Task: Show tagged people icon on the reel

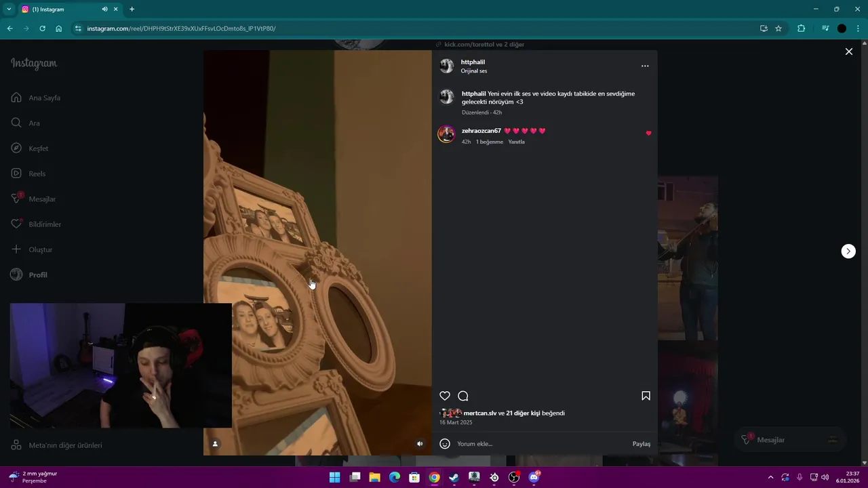Action: 215,444
